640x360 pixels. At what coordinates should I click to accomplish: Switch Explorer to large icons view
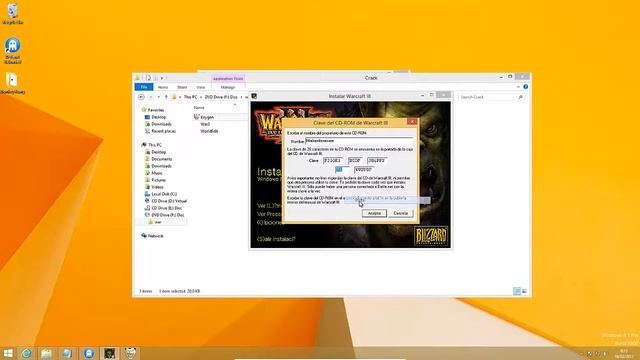point(524,291)
